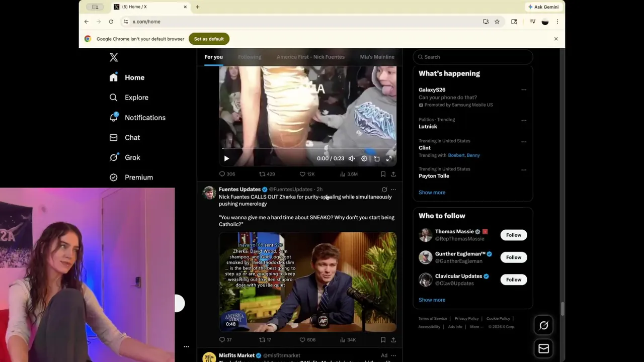The image size is (644, 362).
Task: Expand the footer More menu
Action: click(x=476, y=327)
